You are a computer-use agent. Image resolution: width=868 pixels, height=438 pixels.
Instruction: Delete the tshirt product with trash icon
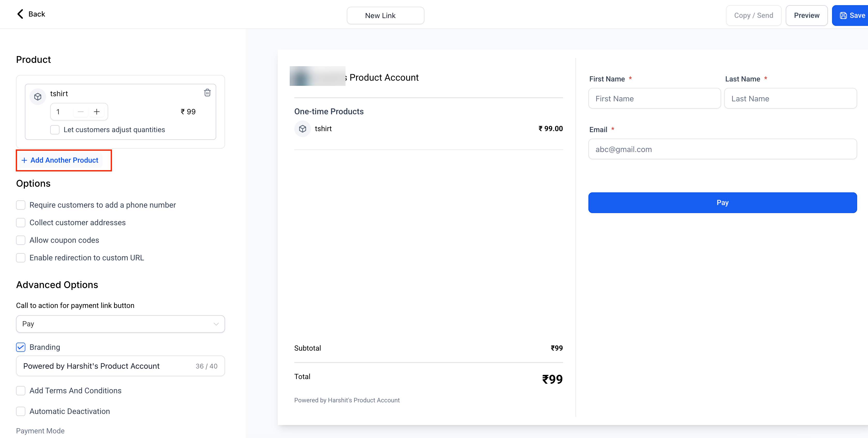(207, 93)
